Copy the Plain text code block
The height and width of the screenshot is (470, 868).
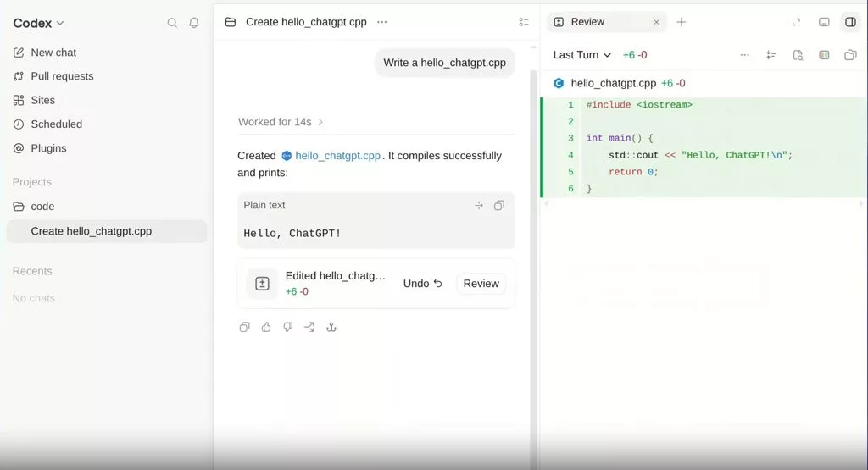pyautogui.click(x=499, y=205)
